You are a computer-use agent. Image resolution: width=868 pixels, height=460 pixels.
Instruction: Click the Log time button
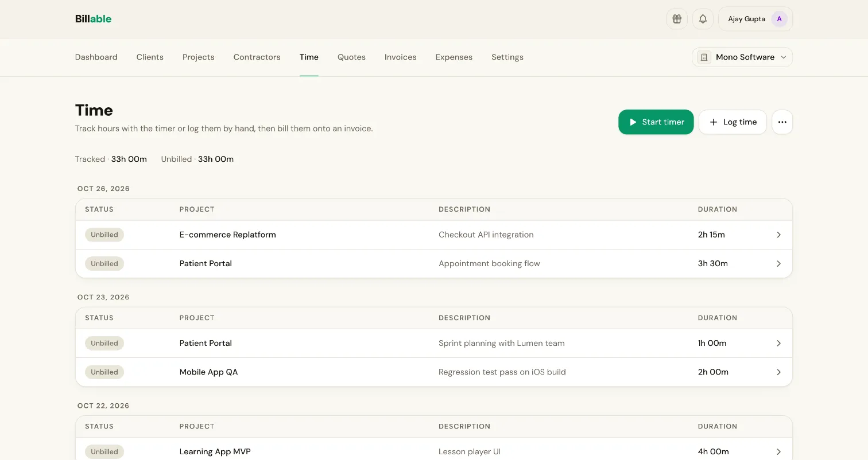click(x=733, y=122)
